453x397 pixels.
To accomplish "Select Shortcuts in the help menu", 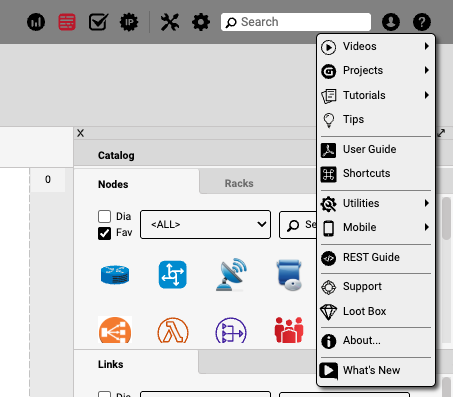I will pyautogui.click(x=376, y=173).
